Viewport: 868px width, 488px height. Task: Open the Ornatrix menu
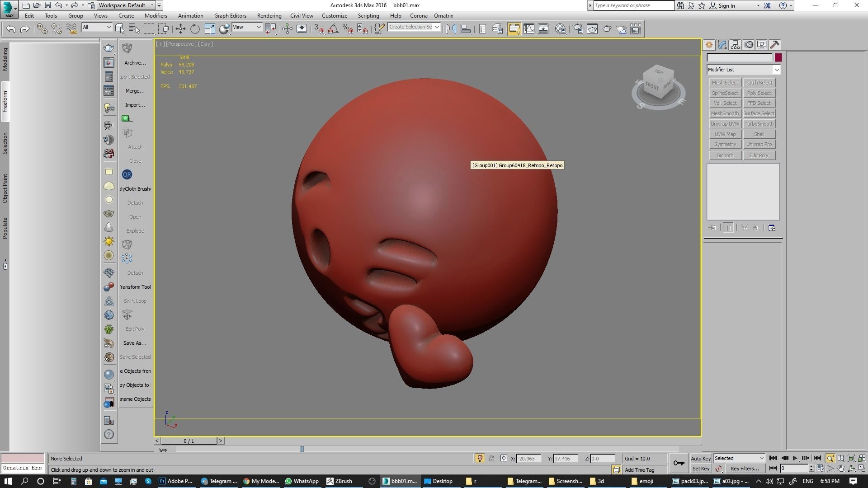pyautogui.click(x=443, y=15)
